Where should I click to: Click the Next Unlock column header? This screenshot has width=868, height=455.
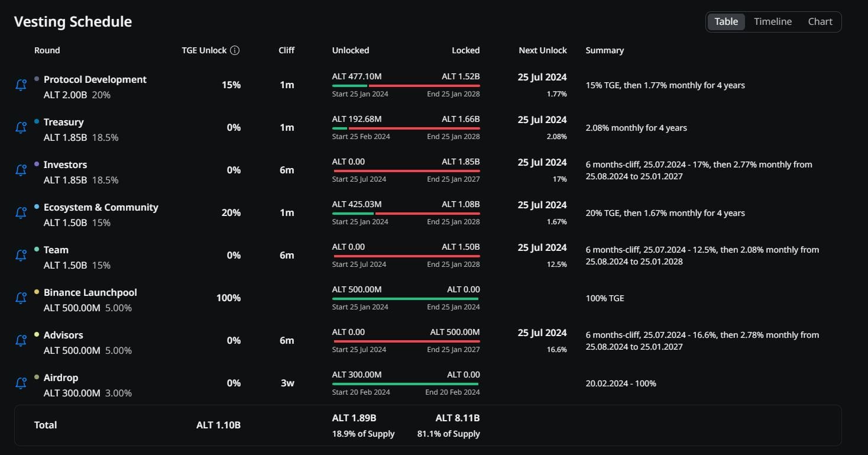pyautogui.click(x=543, y=50)
